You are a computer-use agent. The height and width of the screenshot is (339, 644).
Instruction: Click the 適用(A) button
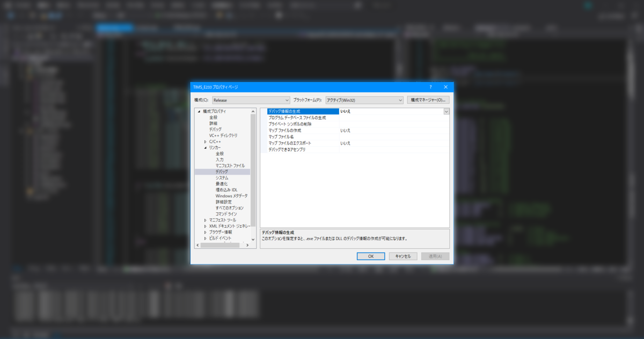(435, 256)
